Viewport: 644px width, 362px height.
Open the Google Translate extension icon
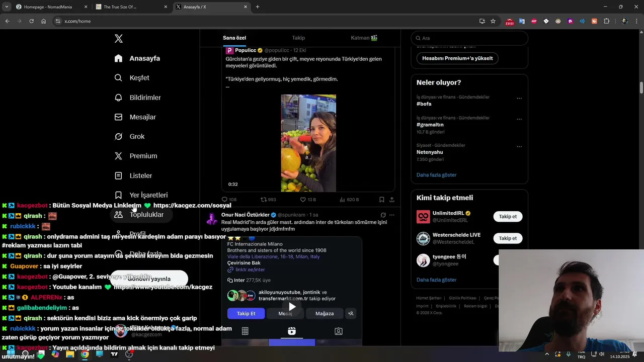click(x=522, y=21)
